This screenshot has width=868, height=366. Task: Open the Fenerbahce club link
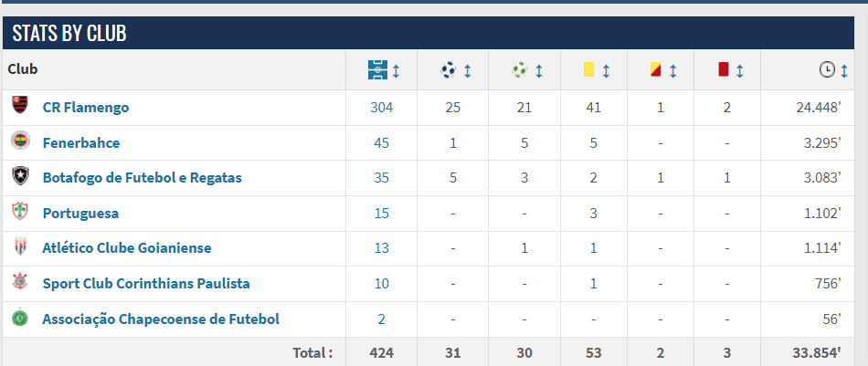click(x=81, y=142)
